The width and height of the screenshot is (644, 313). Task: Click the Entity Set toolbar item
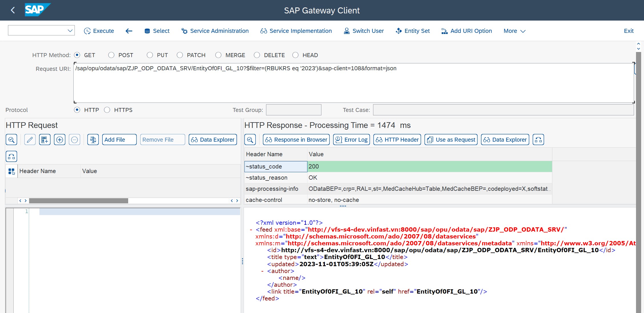tap(412, 31)
